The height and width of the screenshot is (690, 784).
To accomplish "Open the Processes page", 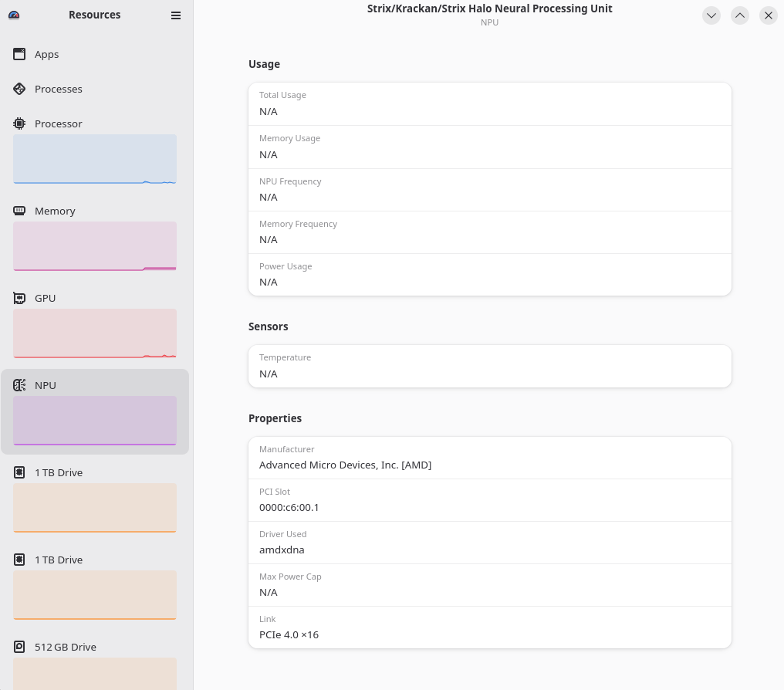I will point(59,89).
